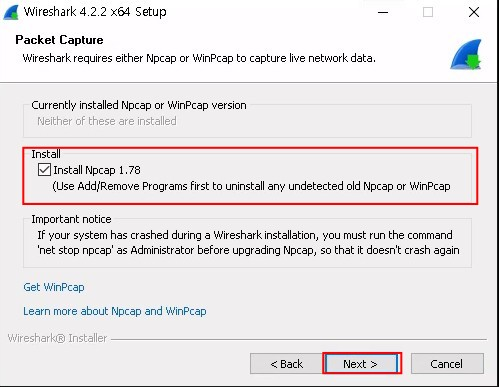This screenshot has width=499, height=387.
Task: Click the Wireshark installer logo in header
Action: click(466, 54)
